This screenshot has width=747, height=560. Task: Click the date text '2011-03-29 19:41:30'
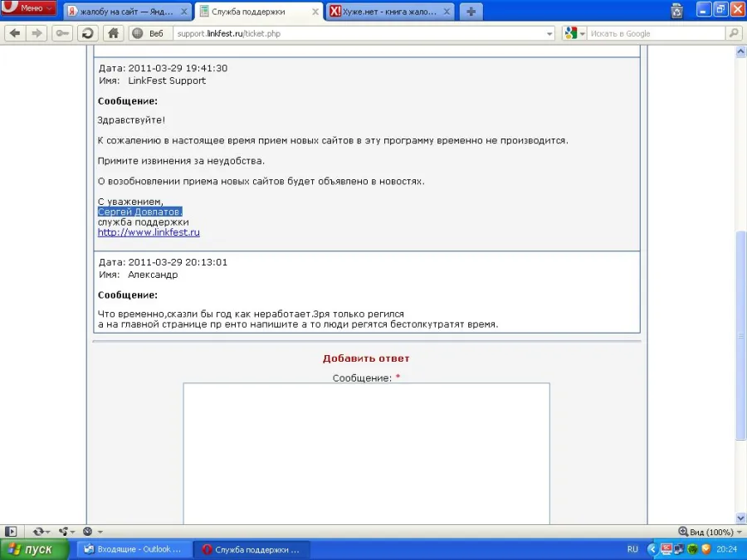tap(178, 68)
